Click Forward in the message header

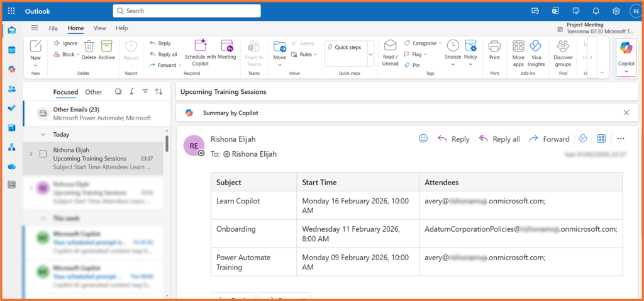(549, 139)
